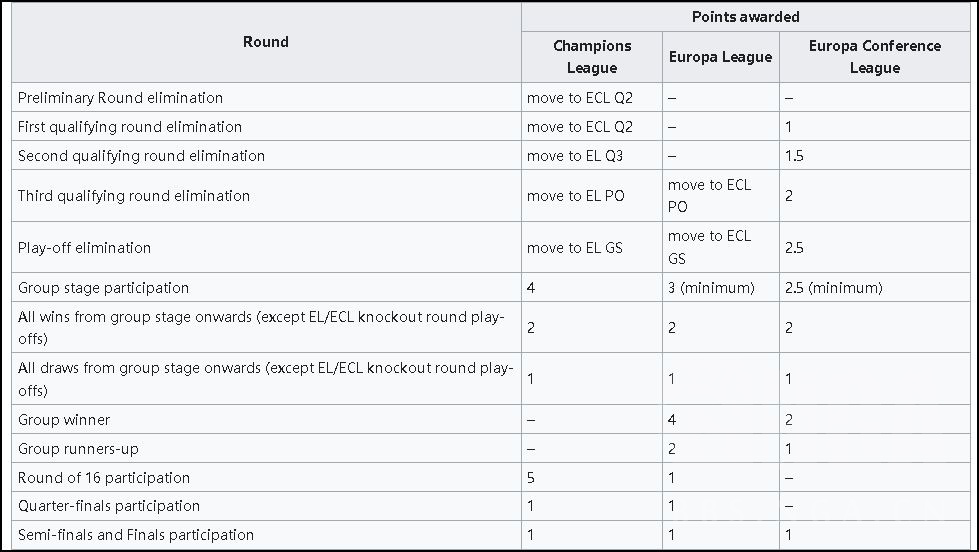Select the '3 (minimum)' cell
The height and width of the screenshot is (552, 979).
point(711,288)
